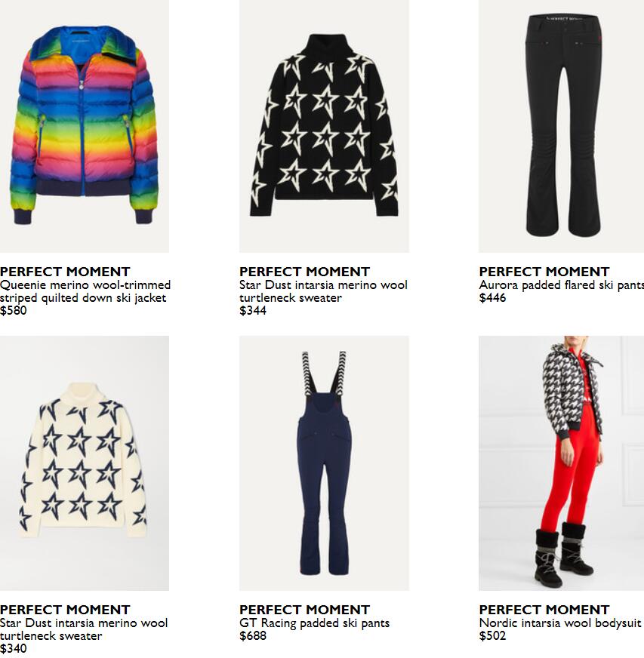Open Star Dust sweater title priced $340

(x=84, y=629)
